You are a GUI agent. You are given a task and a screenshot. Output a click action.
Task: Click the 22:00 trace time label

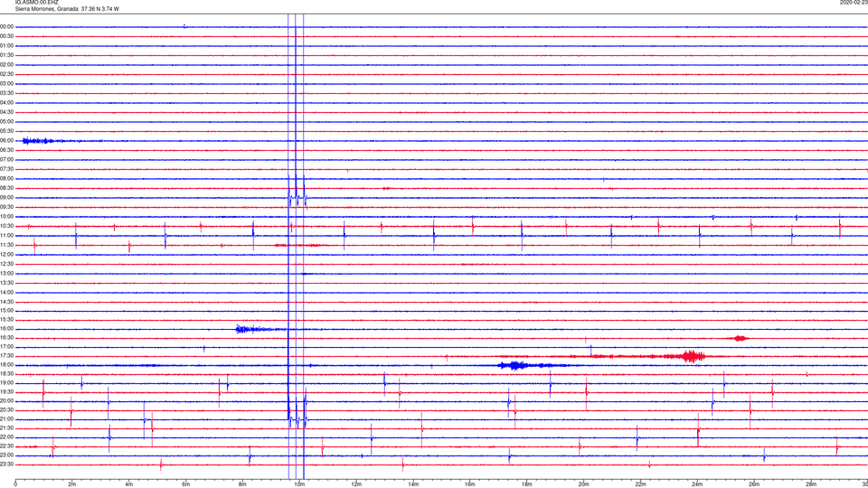coord(6,437)
